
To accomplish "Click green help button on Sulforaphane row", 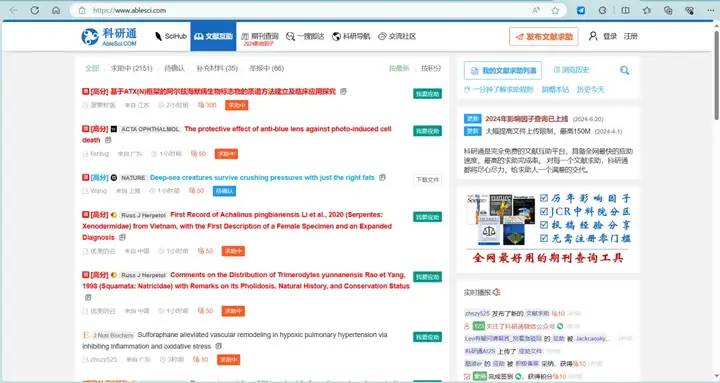I will [428, 337].
